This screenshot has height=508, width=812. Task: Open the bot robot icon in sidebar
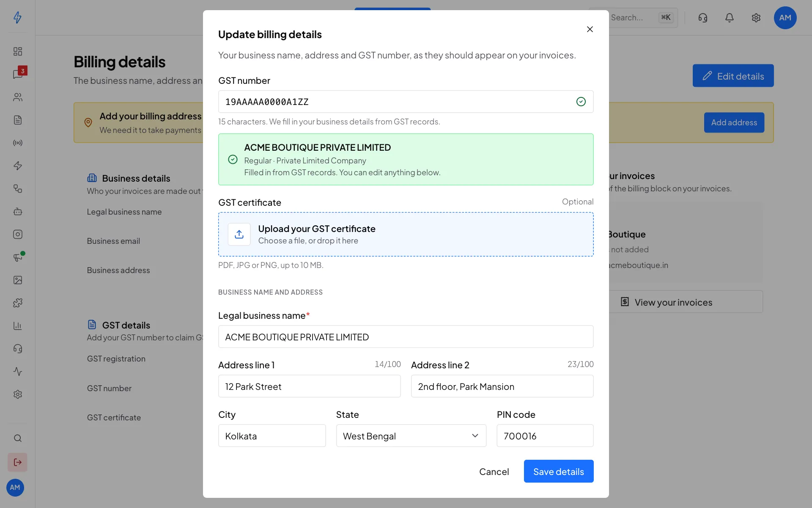click(x=18, y=211)
